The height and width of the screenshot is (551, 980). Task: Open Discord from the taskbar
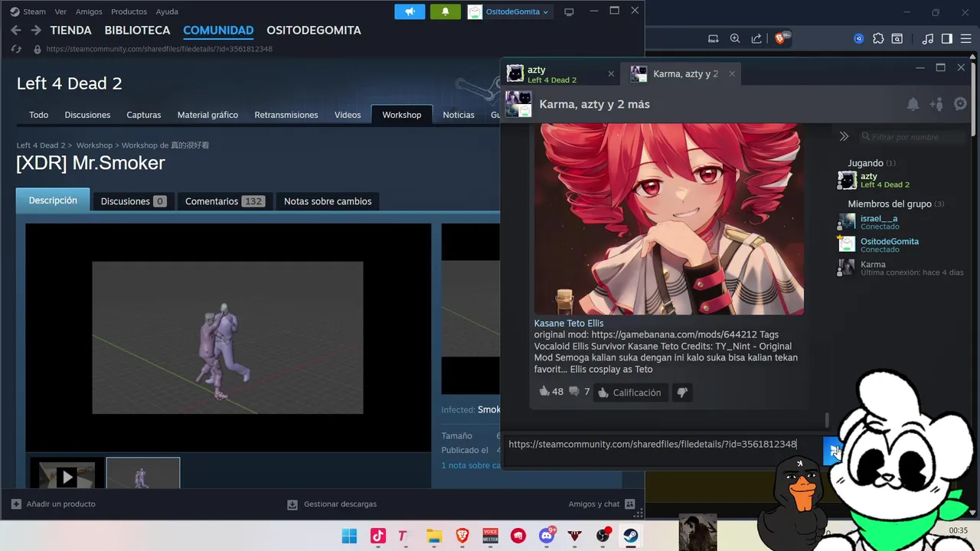tap(547, 536)
